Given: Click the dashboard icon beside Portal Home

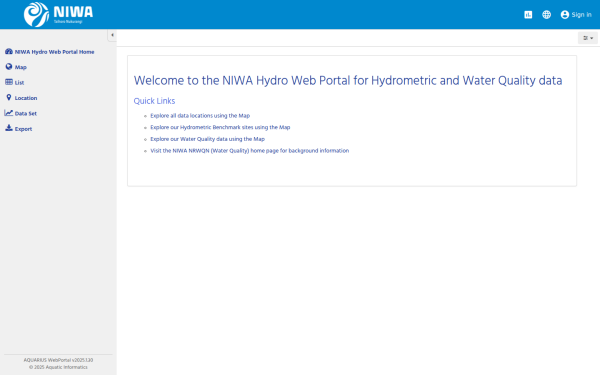Looking at the screenshot, I should 9,51.
